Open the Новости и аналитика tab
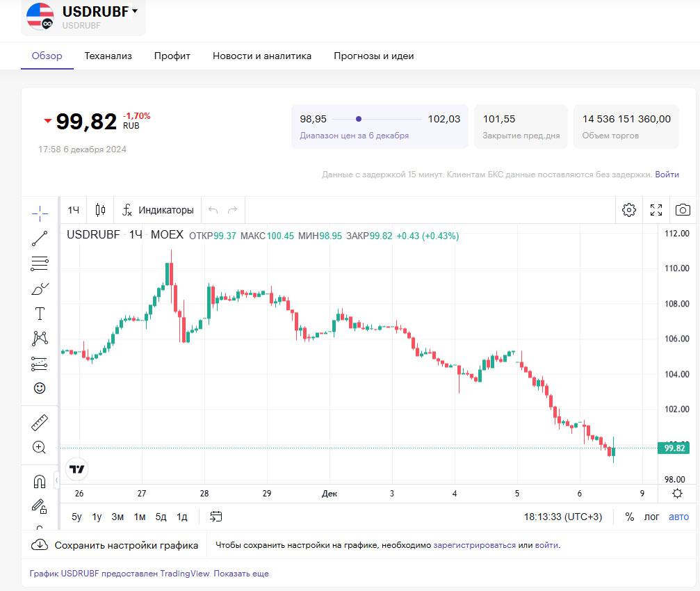The width and height of the screenshot is (700, 591). point(261,56)
